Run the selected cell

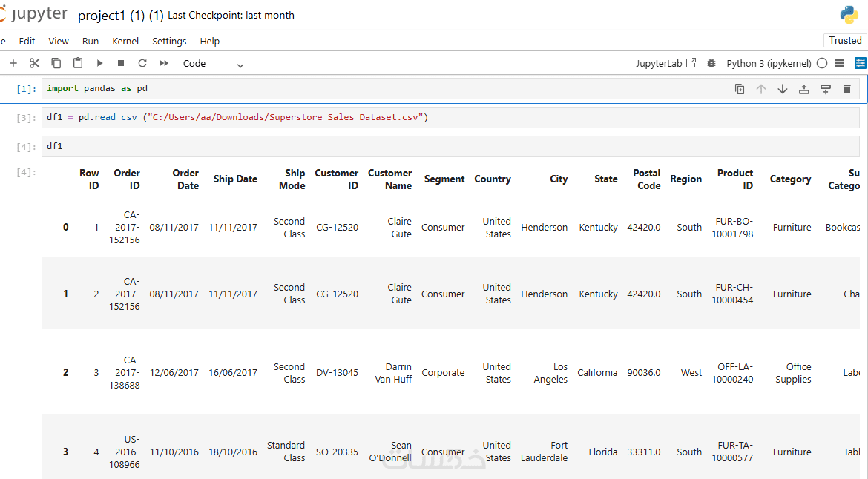click(x=99, y=64)
